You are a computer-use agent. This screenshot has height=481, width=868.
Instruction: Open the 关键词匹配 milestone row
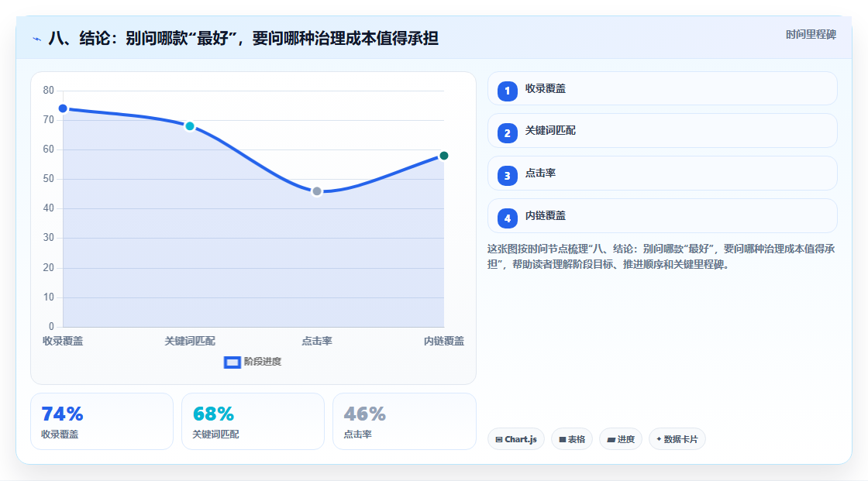point(662,131)
